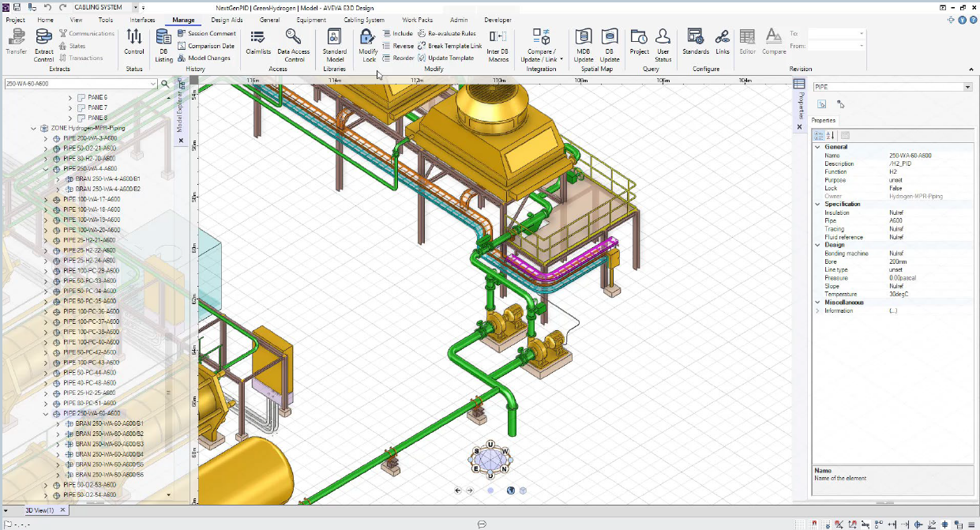980x530 pixels.
Task: Click the view orientation compass cube
Action: tap(491, 459)
